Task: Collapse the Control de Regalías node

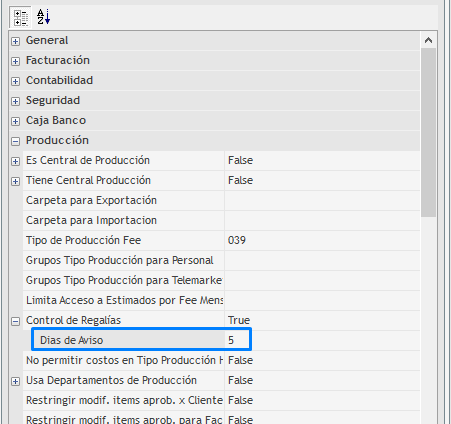Action: (15, 321)
